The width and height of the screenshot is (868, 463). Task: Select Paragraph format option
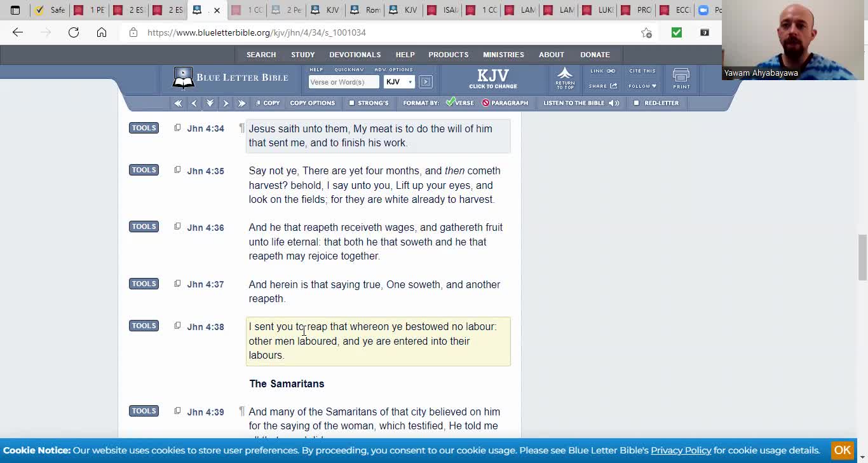click(505, 103)
